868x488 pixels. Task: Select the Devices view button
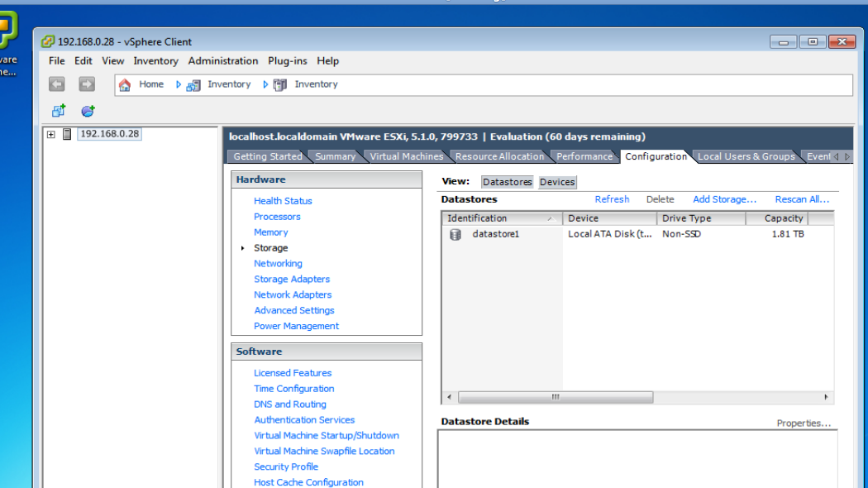click(557, 182)
